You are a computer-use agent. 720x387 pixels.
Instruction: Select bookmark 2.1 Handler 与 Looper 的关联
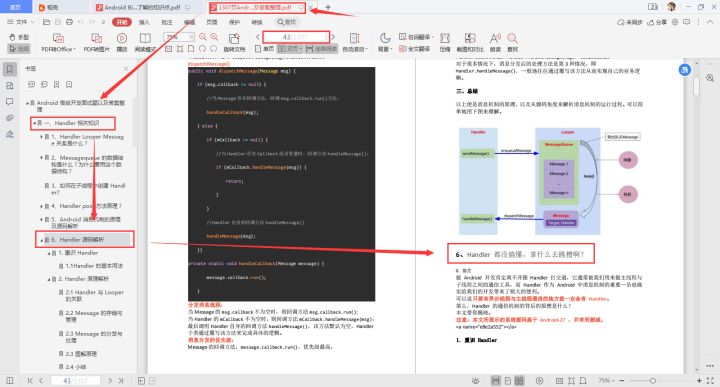coord(94,296)
